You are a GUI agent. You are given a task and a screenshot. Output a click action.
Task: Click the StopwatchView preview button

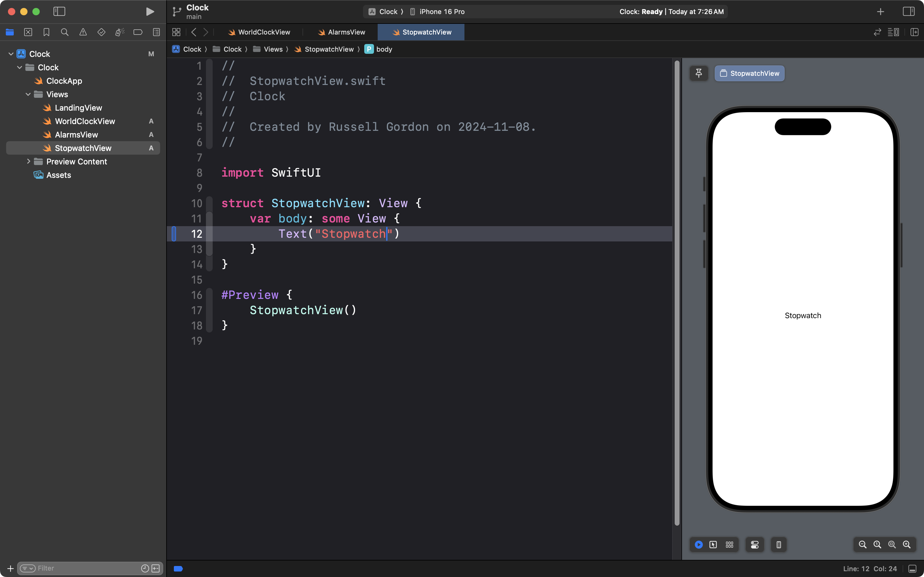pyautogui.click(x=749, y=73)
